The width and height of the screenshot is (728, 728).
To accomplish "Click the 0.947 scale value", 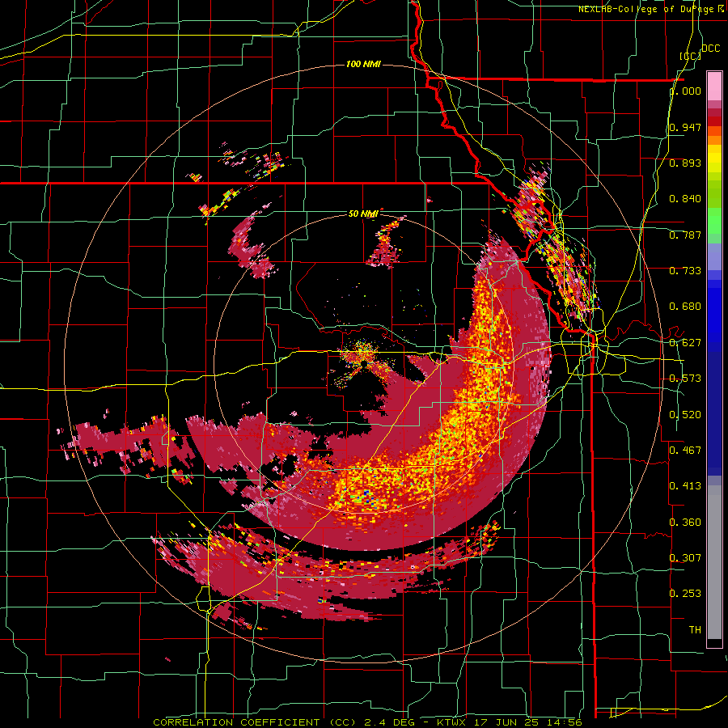I will 685,127.
